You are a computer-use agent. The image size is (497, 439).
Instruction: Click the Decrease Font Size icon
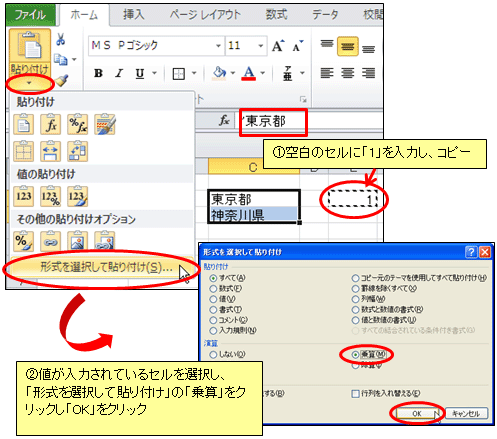click(x=298, y=46)
